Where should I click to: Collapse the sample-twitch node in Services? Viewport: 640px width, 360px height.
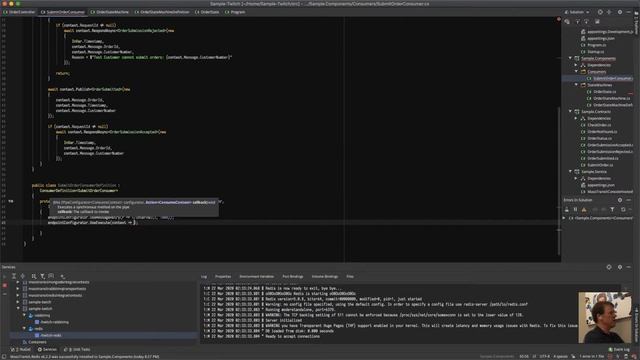18,309
